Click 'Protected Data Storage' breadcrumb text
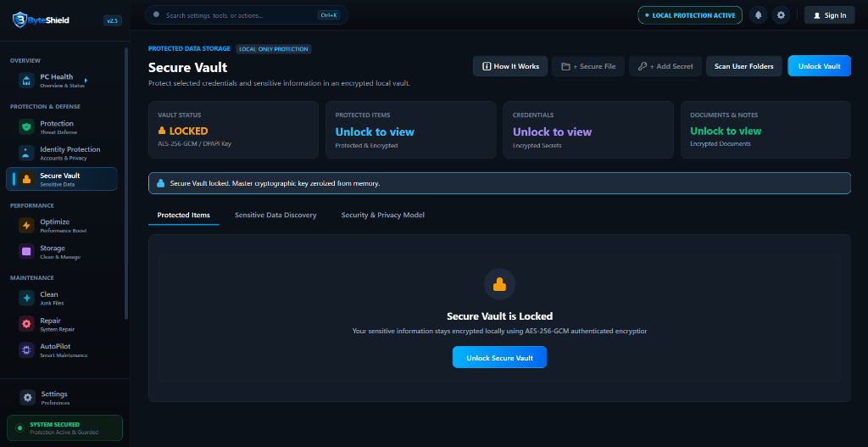868x447 pixels. [x=189, y=48]
